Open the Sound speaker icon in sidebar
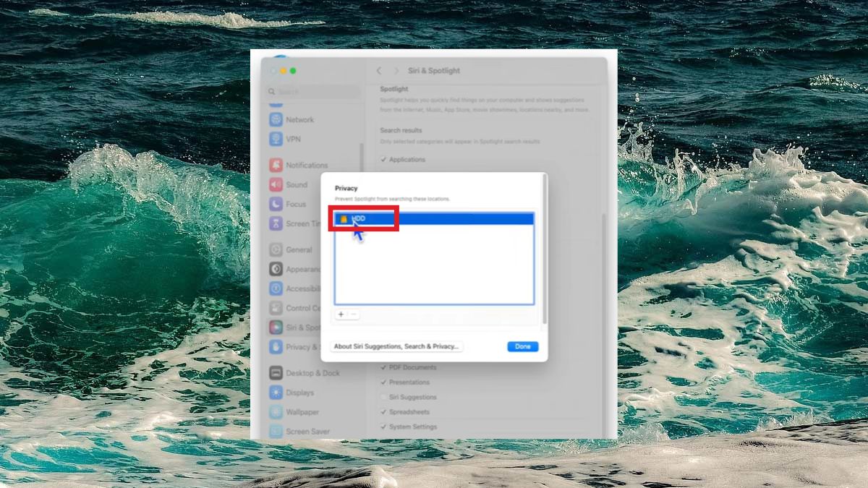868x488 pixels. click(276, 184)
